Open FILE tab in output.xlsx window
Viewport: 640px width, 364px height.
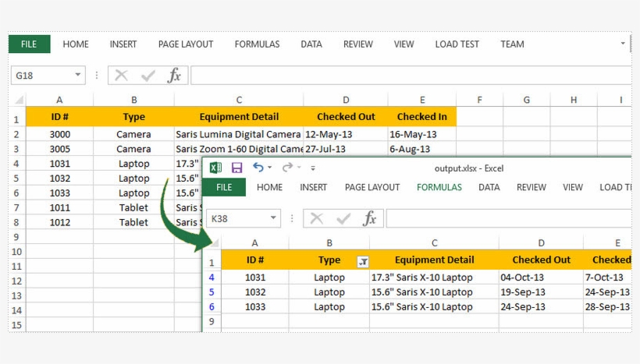[x=224, y=188]
